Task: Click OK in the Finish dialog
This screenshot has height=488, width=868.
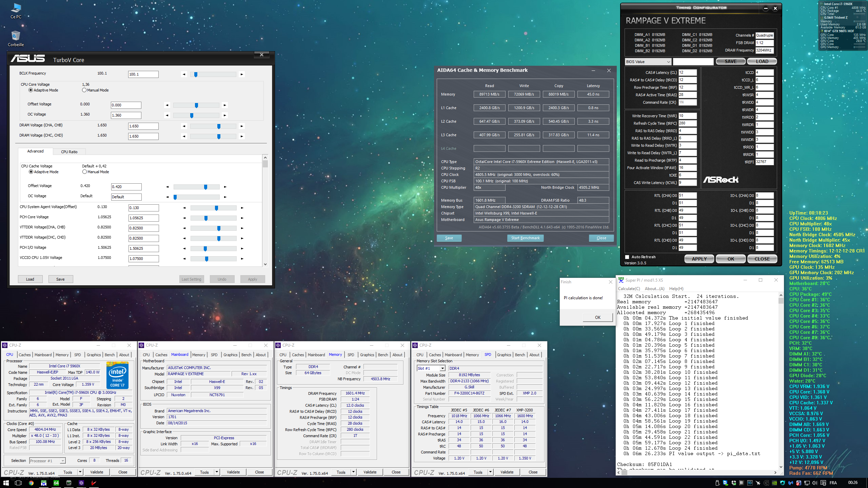Action: (597, 318)
